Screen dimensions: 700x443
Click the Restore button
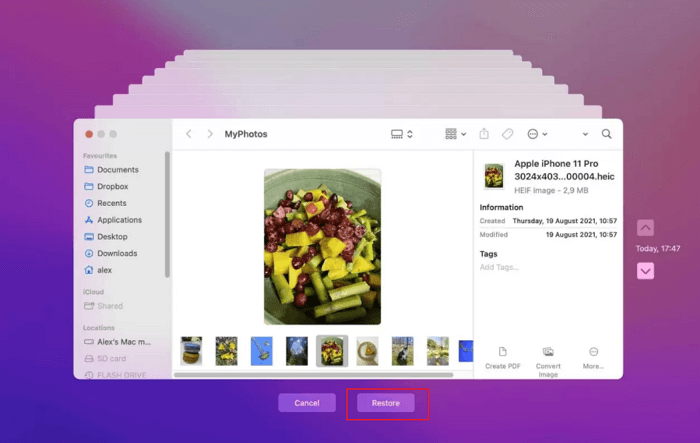(x=386, y=403)
